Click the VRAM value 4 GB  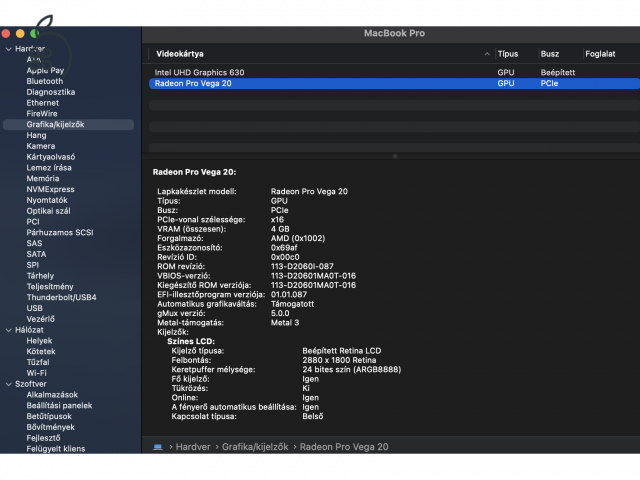[280, 229]
